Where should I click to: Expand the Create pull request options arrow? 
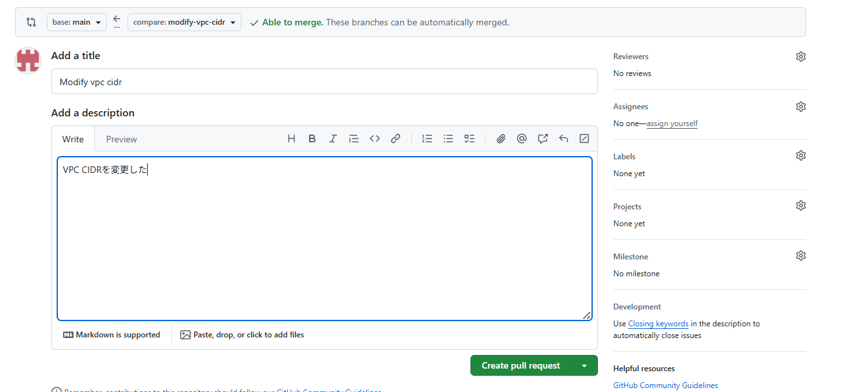pyautogui.click(x=584, y=366)
